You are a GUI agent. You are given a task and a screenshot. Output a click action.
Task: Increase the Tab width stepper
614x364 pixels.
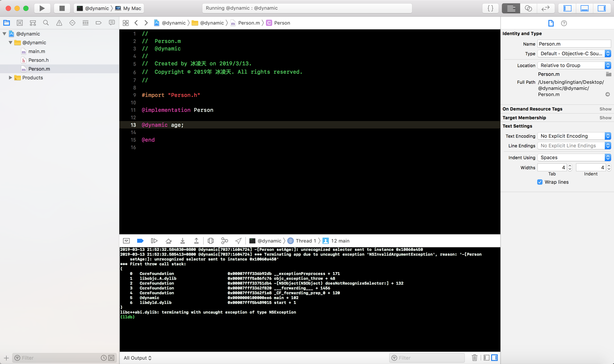(570, 166)
